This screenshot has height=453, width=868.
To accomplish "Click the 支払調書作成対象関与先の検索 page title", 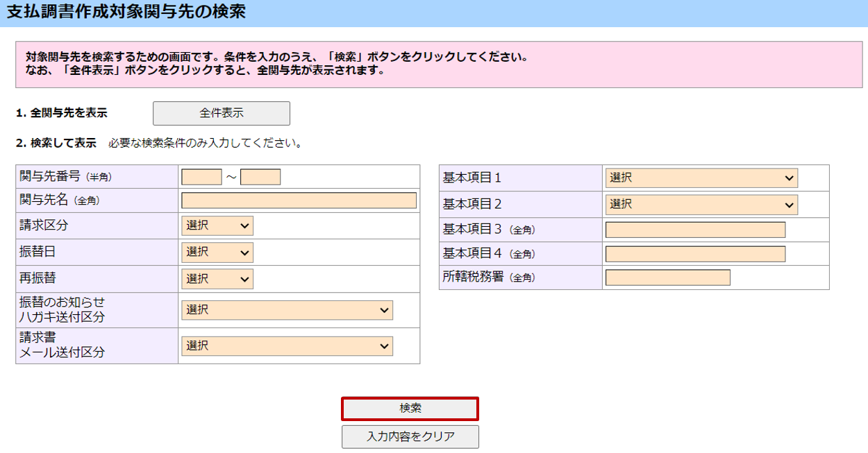I will click(126, 12).
